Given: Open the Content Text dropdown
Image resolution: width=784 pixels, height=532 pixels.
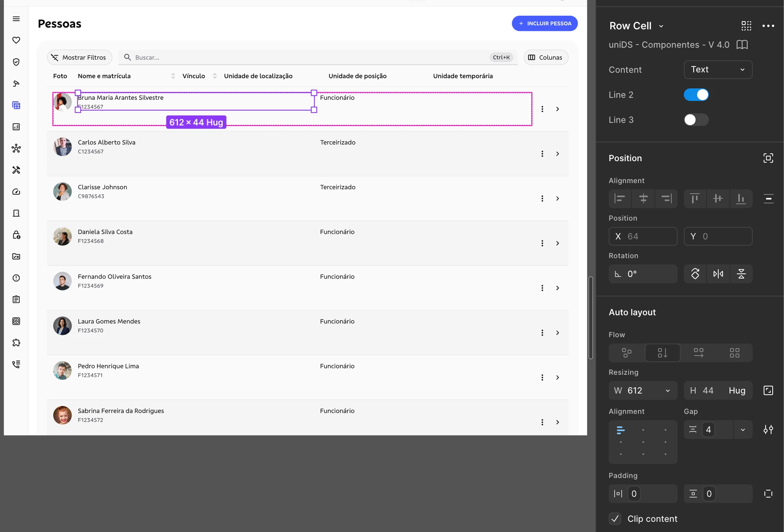Looking at the screenshot, I should tap(718, 70).
